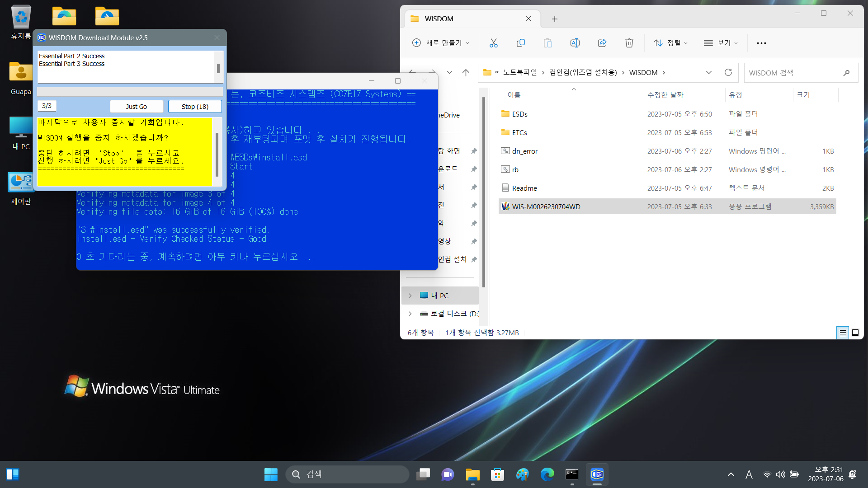Show hidden system tray icons
Viewport: 868px width, 488px height.
[731, 474]
